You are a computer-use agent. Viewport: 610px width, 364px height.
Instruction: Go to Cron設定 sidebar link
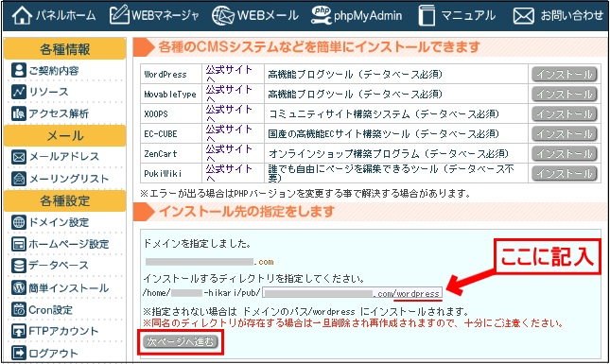click(50, 310)
